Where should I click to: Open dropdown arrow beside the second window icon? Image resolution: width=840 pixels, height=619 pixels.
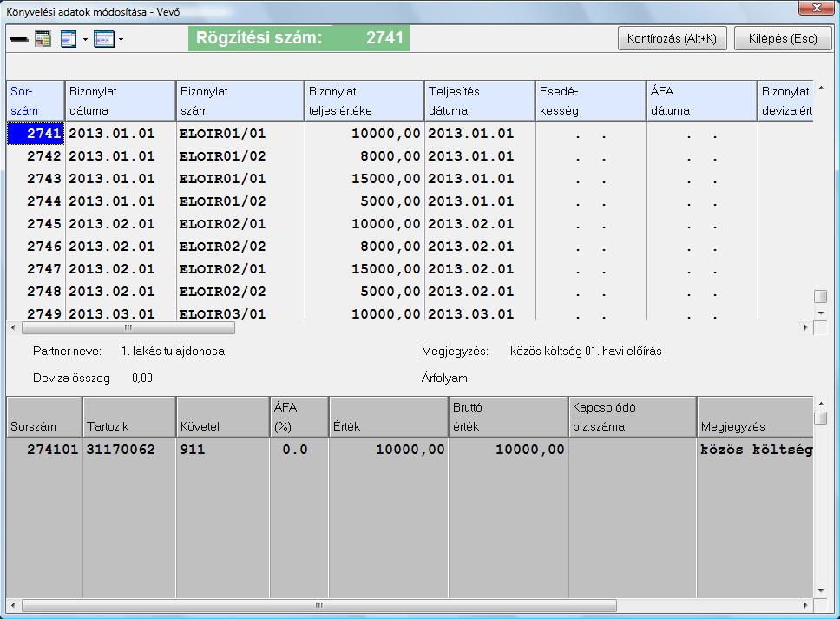point(121,40)
